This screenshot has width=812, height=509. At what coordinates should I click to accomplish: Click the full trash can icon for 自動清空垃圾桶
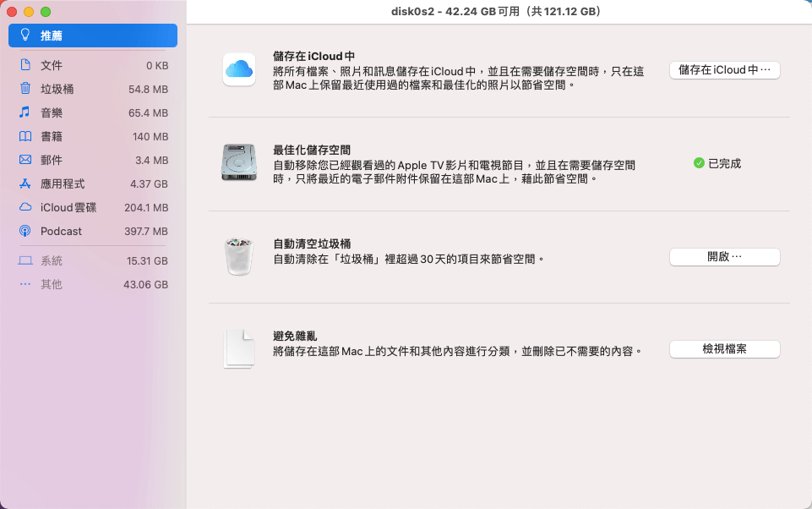(x=239, y=256)
